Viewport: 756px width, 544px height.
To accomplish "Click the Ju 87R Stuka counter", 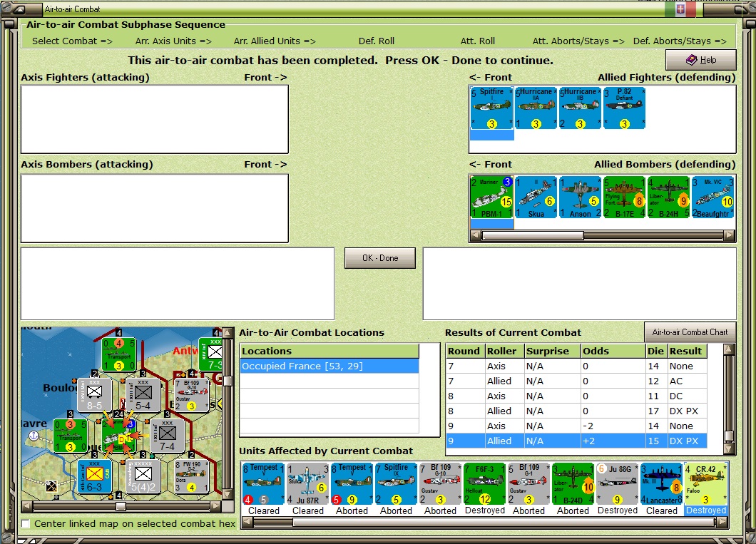I will 307,484.
